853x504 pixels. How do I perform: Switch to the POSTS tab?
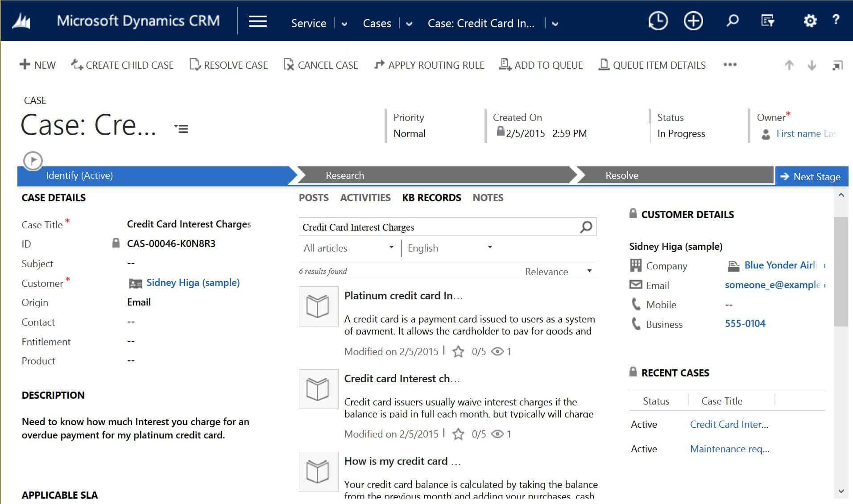click(314, 198)
